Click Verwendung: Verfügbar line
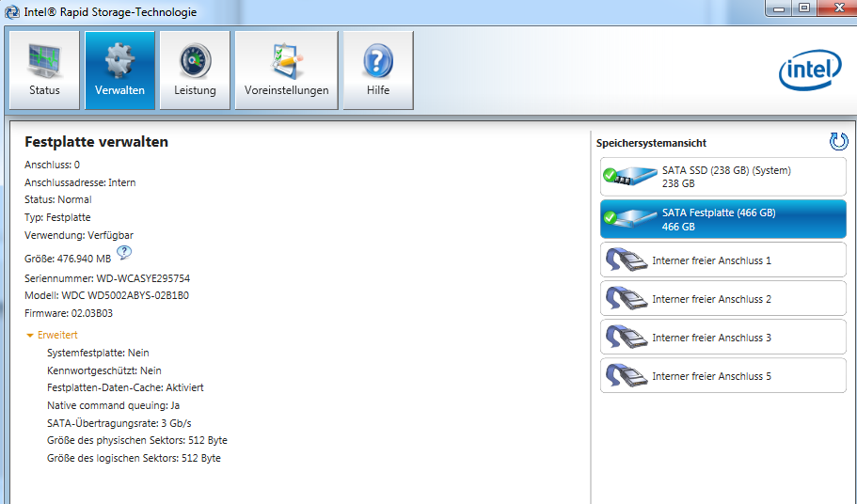 click(79, 235)
